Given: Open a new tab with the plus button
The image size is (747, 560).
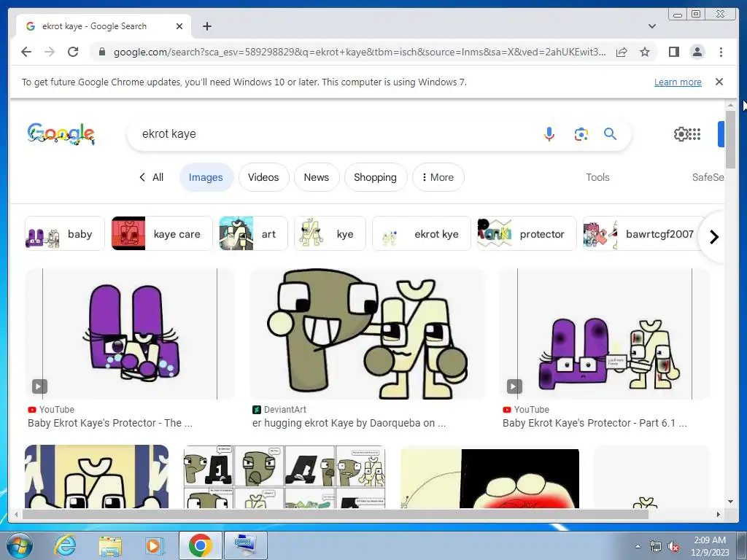Looking at the screenshot, I should tap(206, 26).
